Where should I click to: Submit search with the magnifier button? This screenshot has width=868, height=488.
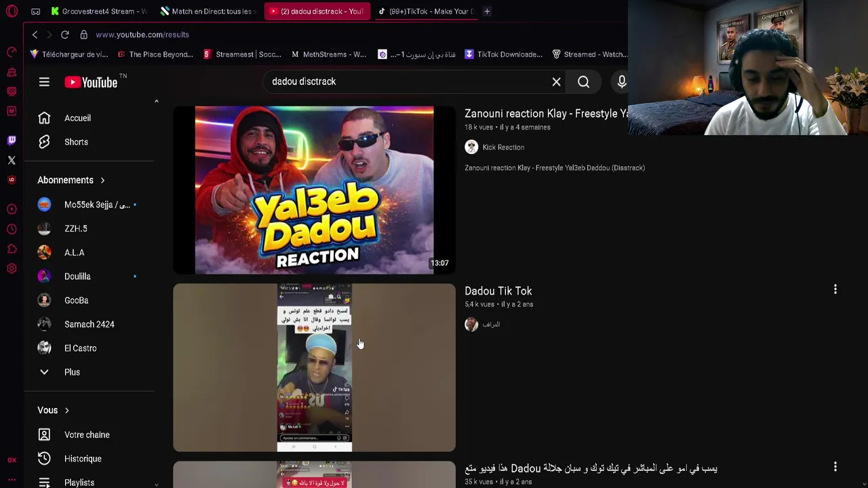click(x=583, y=82)
